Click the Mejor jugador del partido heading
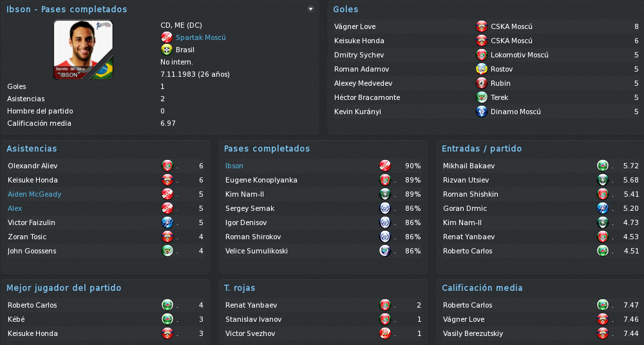The width and height of the screenshot is (644, 345). [64, 288]
